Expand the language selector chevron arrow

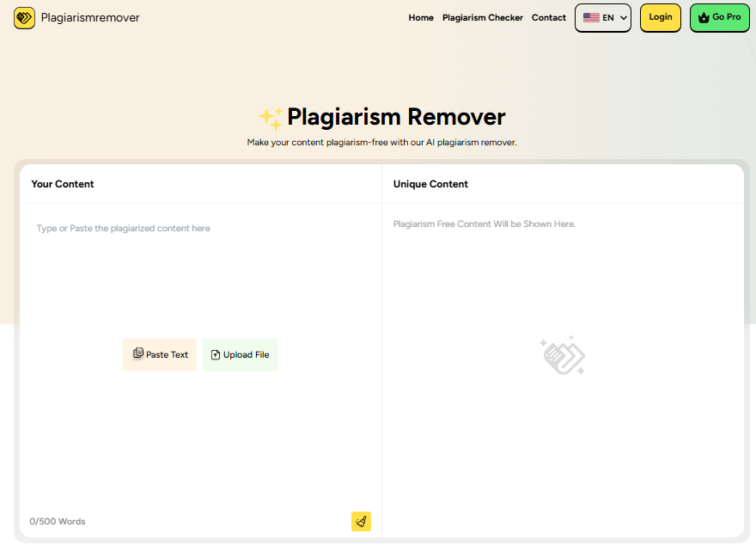point(623,18)
